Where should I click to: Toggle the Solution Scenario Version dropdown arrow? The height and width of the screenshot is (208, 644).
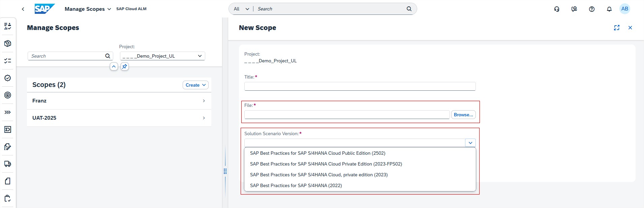pyautogui.click(x=470, y=143)
